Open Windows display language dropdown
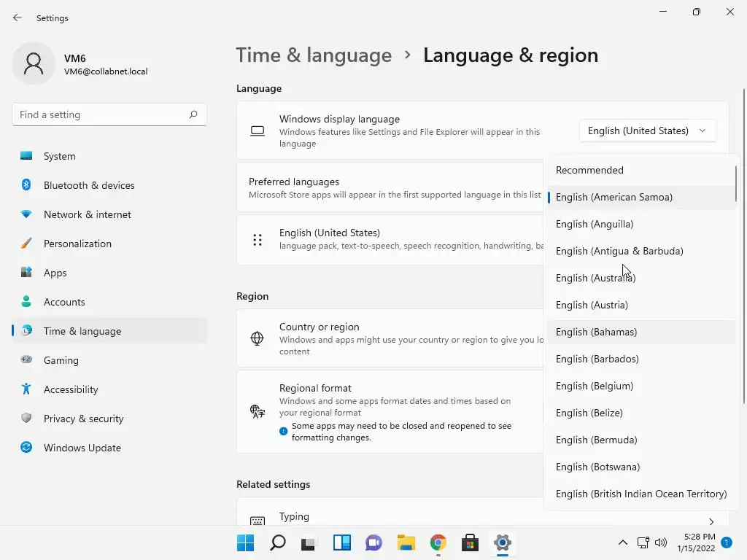This screenshot has height=560, width=747. tap(648, 131)
